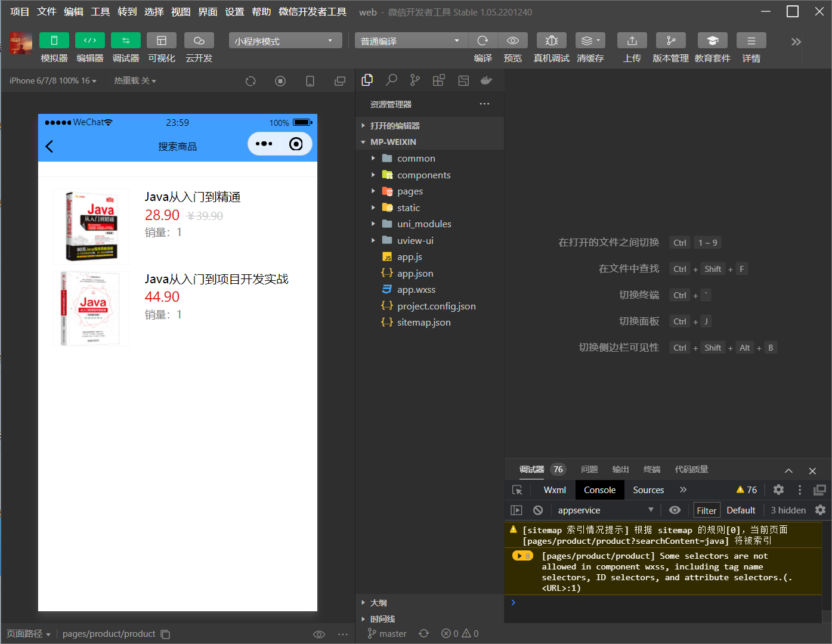832x644 pixels.
Task: Open the visualization (可视化) tool
Action: (162, 41)
